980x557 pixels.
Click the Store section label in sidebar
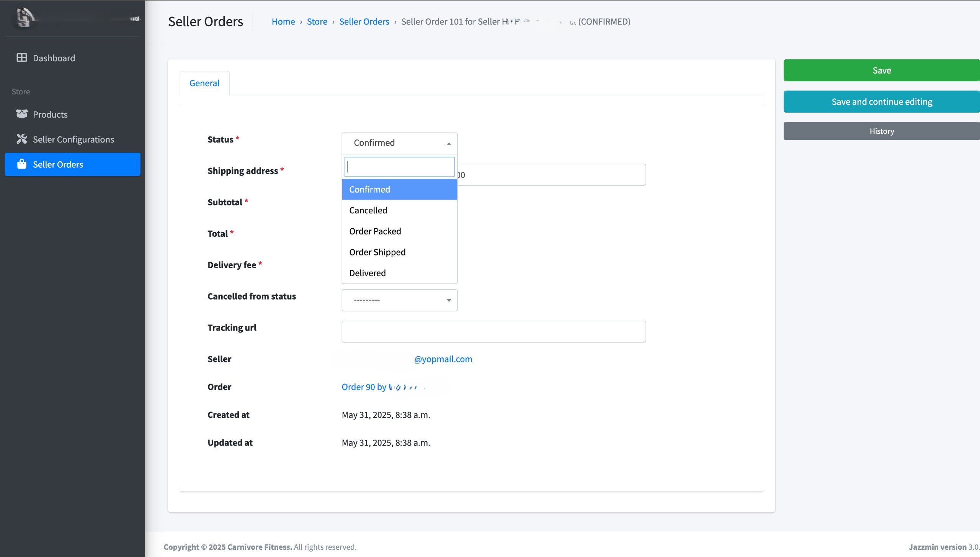(x=21, y=92)
